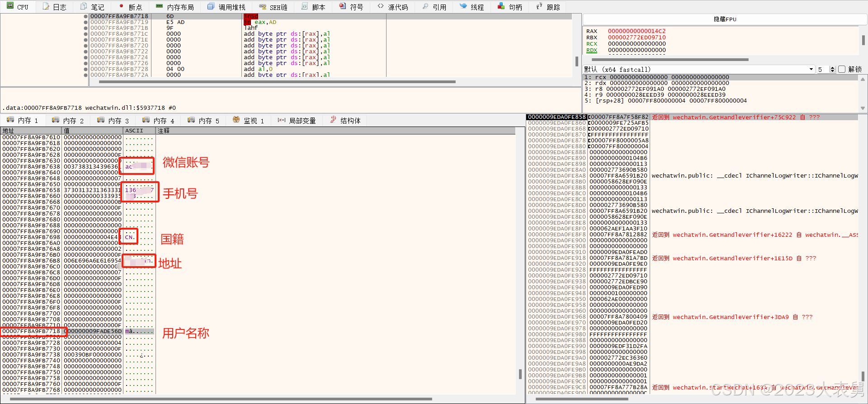Switch to the 内存 5 dump tab
This screenshot has height=404, width=868.
click(x=203, y=120)
